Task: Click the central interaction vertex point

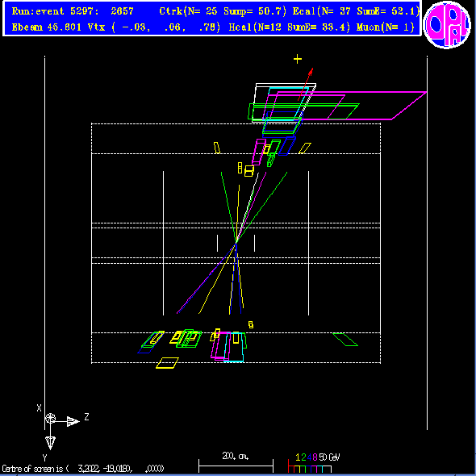Action: [x=236, y=243]
